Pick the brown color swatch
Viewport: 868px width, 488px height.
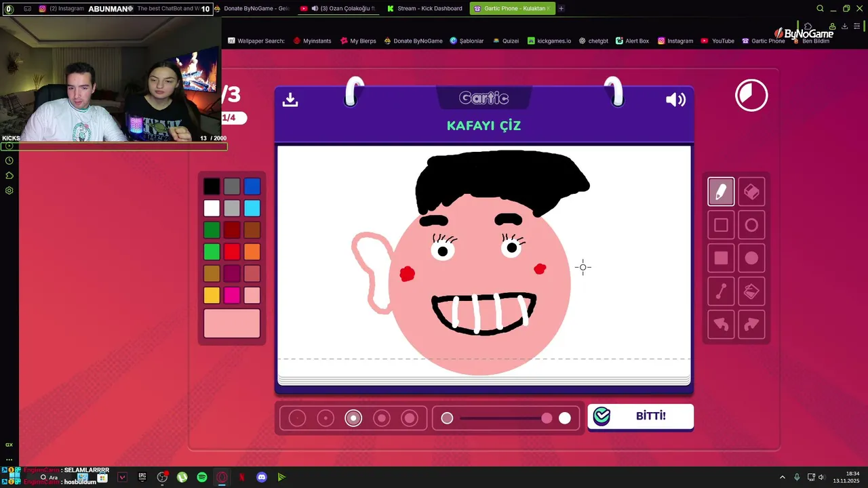tap(252, 230)
